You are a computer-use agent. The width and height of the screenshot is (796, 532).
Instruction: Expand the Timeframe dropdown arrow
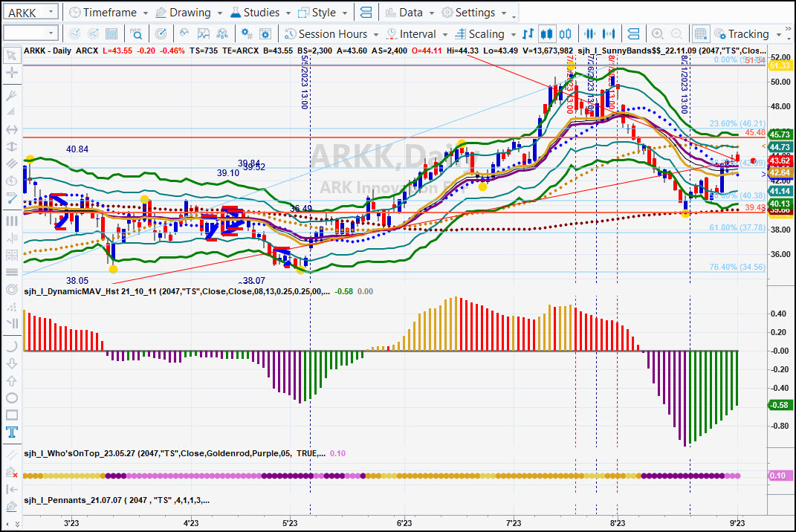(x=146, y=13)
